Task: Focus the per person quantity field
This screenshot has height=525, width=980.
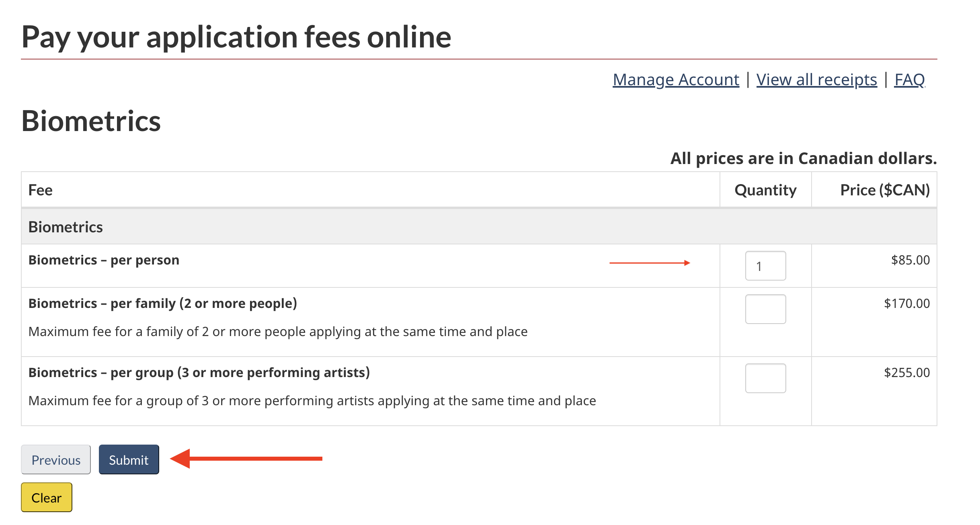Action: click(x=765, y=266)
